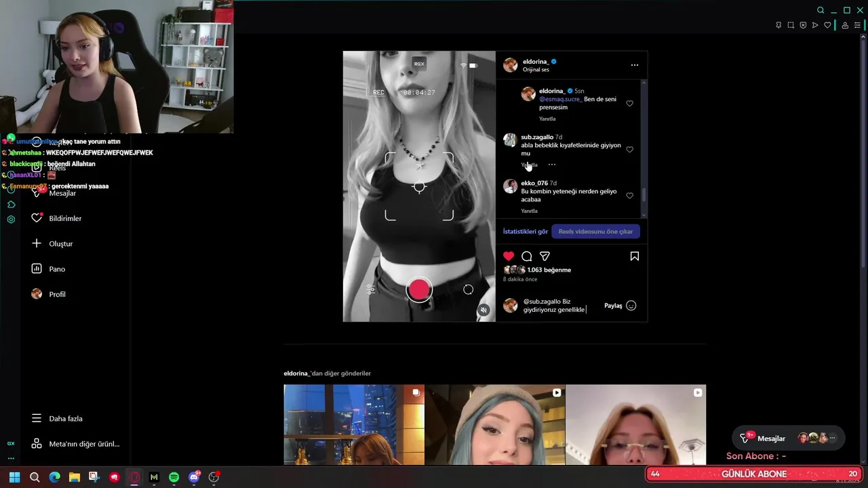Open Opera GX sidebar settings gear

(x=11, y=220)
